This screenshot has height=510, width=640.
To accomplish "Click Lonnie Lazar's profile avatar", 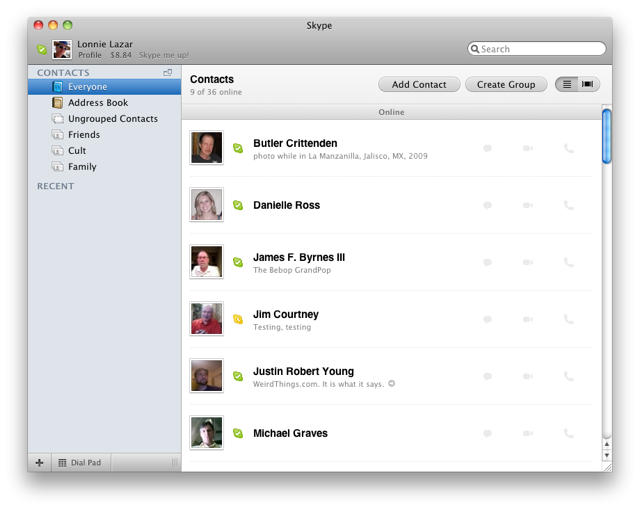I will [62, 49].
